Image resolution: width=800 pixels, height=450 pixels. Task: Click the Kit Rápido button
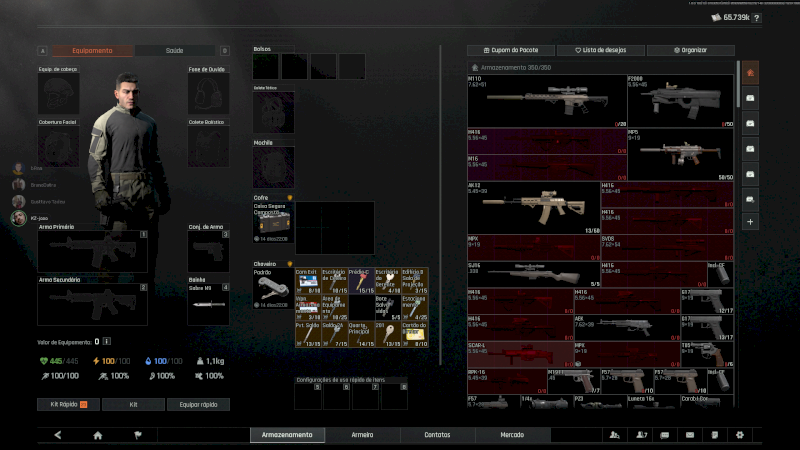[x=68, y=405]
